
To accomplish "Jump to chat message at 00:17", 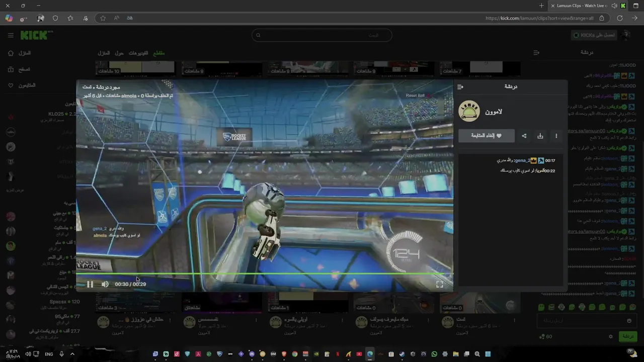I will pos(550,160).
